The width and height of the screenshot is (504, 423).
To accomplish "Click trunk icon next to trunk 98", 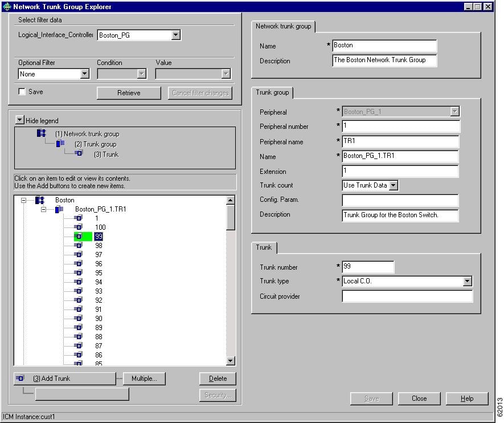I will click(78, 246).
